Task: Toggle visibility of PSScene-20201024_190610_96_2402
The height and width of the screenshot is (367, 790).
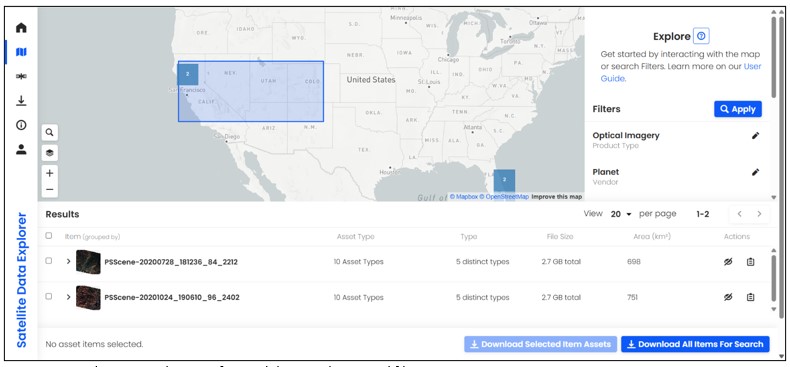Action: pyautogui.click(x=728, y=297)
